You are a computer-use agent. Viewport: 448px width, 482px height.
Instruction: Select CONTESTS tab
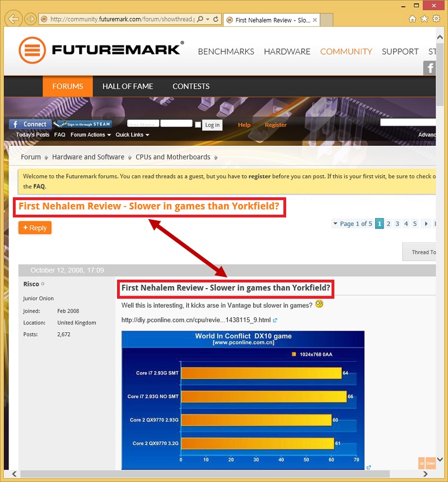(191, 86)
